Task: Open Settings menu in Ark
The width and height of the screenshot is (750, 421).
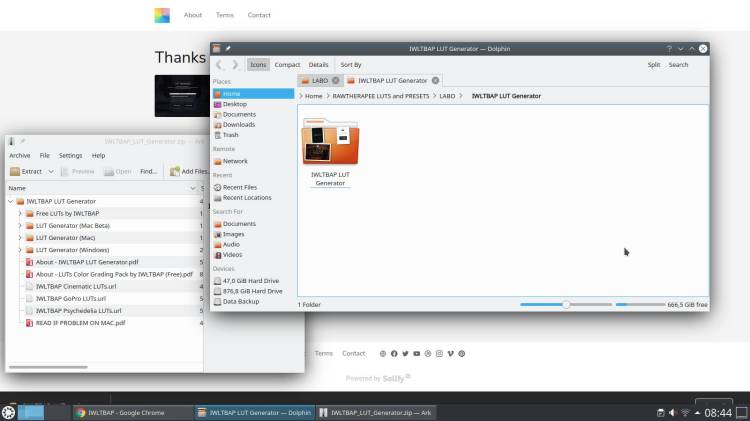Action: pos(70,155)
